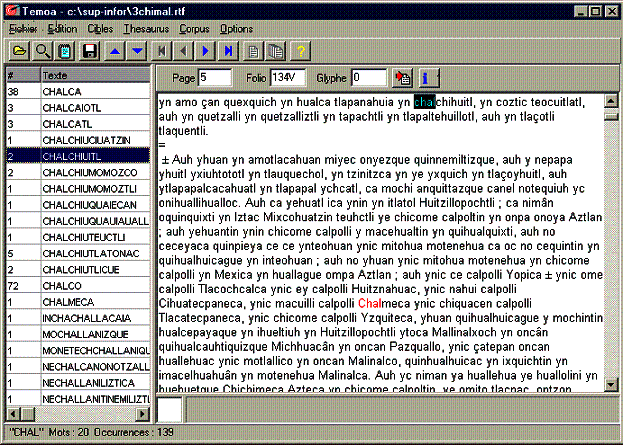Click the open folder toolbar icon

(19, 50)
